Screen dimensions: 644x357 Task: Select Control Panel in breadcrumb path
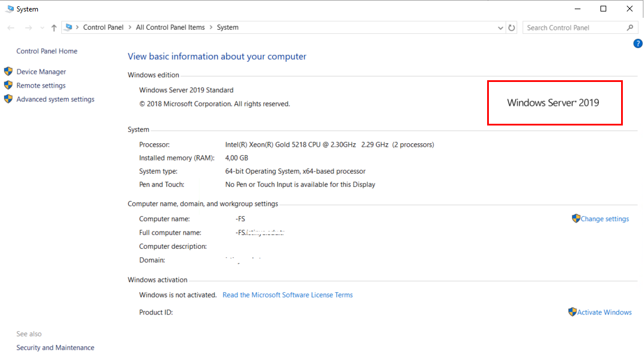click(x=103, y=27)
